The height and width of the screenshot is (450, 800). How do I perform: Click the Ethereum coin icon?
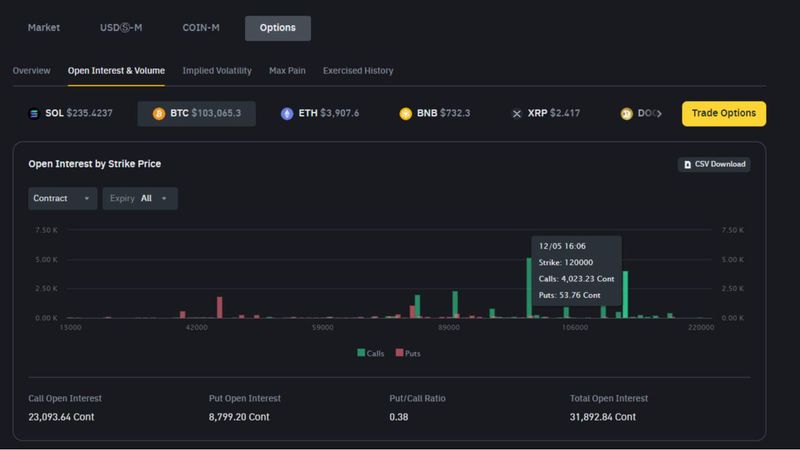(x=287, y=113)
